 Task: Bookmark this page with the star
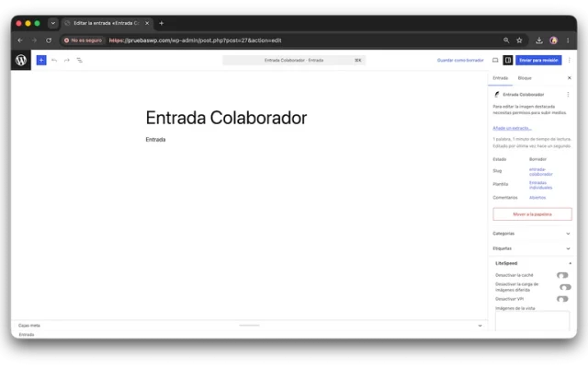(519, 40)
